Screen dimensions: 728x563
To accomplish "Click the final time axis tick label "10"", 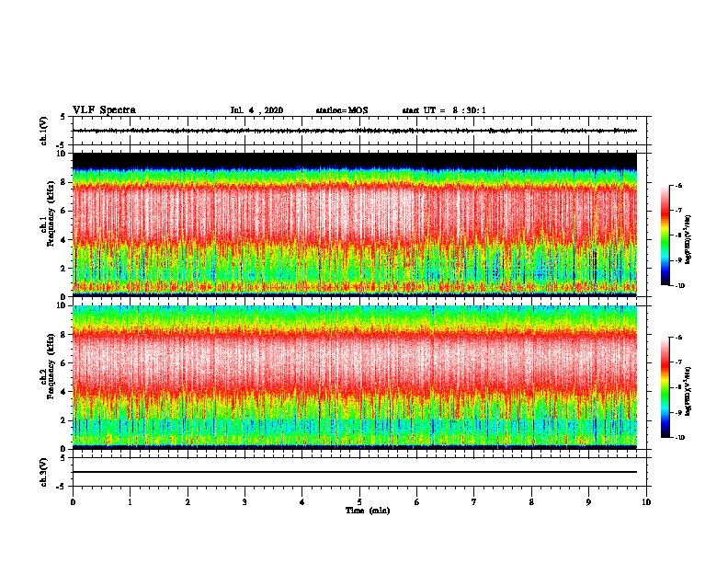I will (646, 502).
